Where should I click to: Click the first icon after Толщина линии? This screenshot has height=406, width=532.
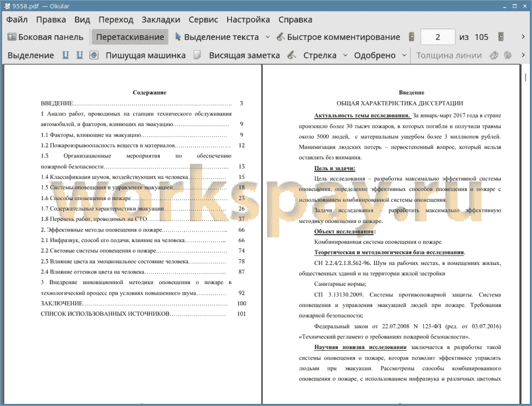point(494,55)
